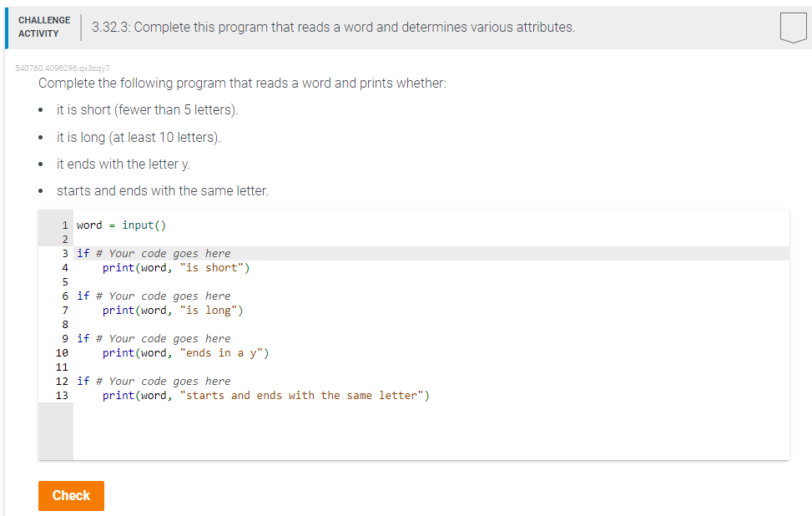The height and width of the screenshot is (516, 812).
Task: Click the Check button to submit
Action: (x=71, y=495)
